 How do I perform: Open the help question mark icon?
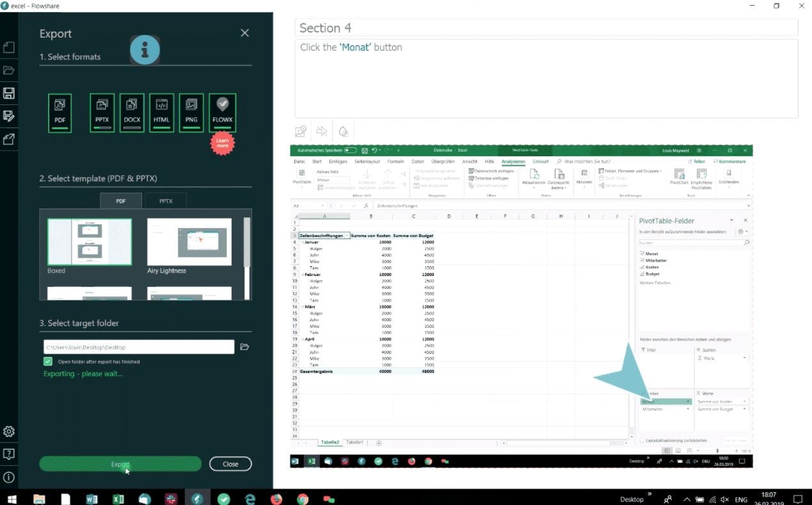(x=9, y=454)
